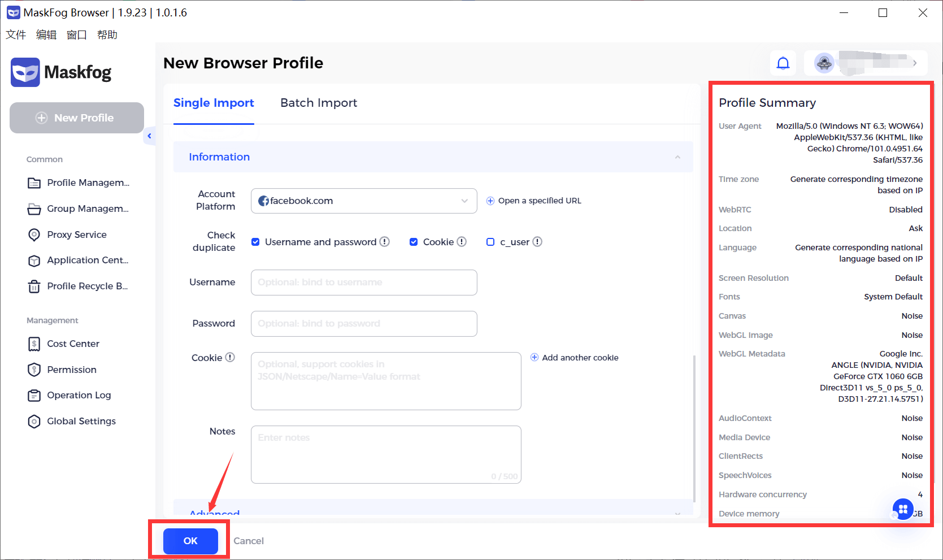
Task: Uncheck the Username and password duplicate check
Action: 255,241
